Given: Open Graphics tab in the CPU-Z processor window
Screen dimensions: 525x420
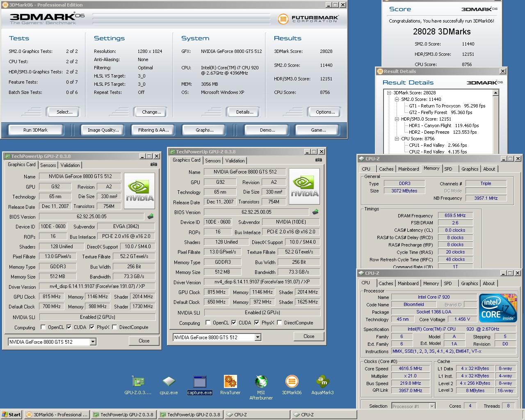Looking at the screenshot, I should (x=469, y=283).
